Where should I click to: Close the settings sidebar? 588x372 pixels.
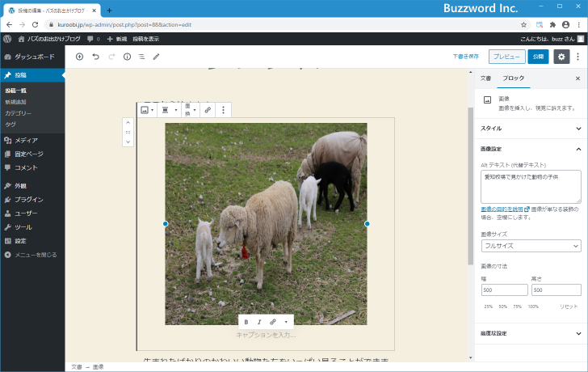[577, 78]
